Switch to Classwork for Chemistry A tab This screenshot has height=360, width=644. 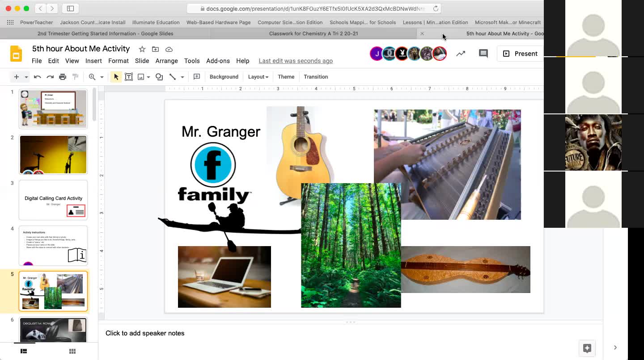[x=314, y=33]
